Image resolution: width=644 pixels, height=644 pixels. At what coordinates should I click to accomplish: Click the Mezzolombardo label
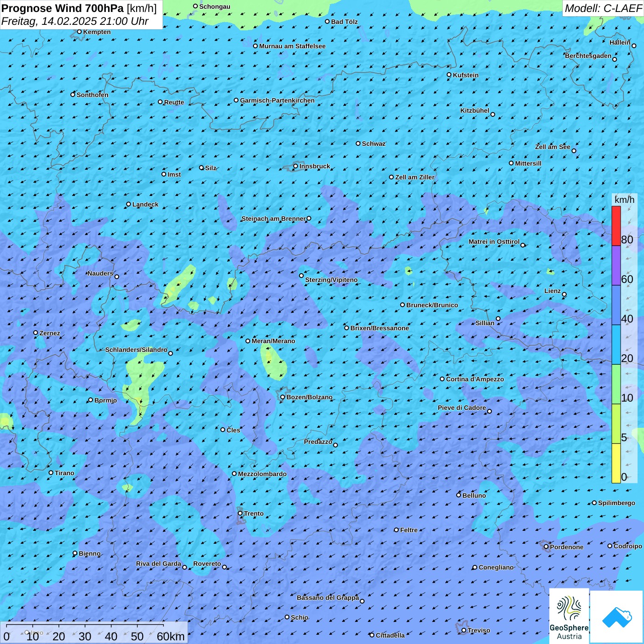coord(262,474)
